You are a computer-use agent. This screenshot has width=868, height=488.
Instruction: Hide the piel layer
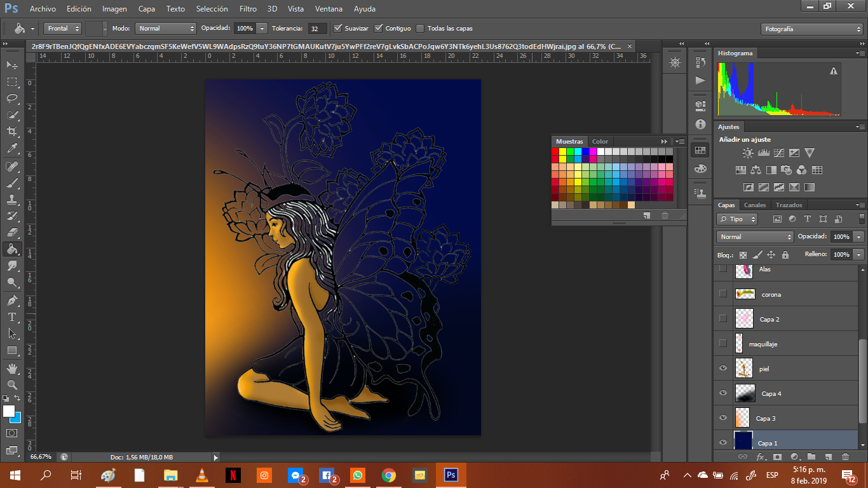pyautogui.click(x=722, y=369)
